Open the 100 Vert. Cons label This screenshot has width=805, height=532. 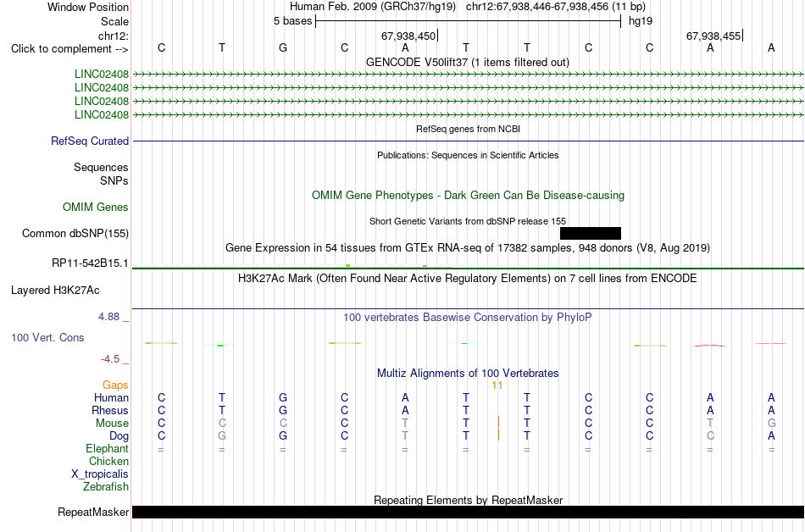tap(47, 337)
